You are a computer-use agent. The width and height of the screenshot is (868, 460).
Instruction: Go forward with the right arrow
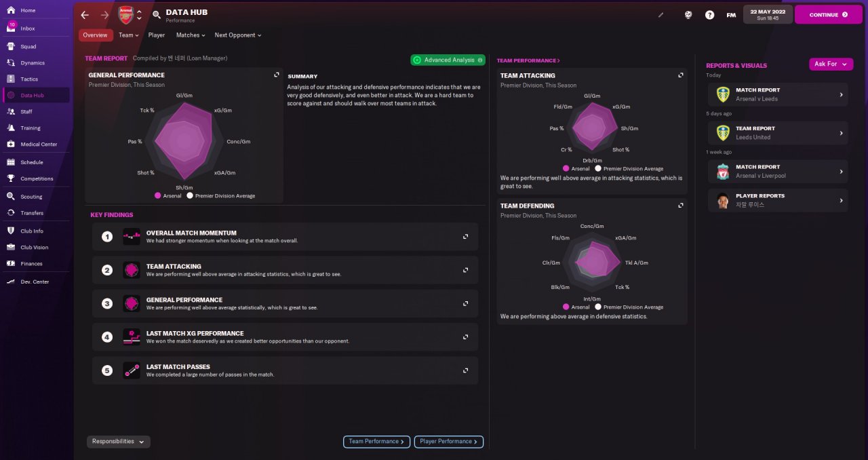(x=104, y=15)
